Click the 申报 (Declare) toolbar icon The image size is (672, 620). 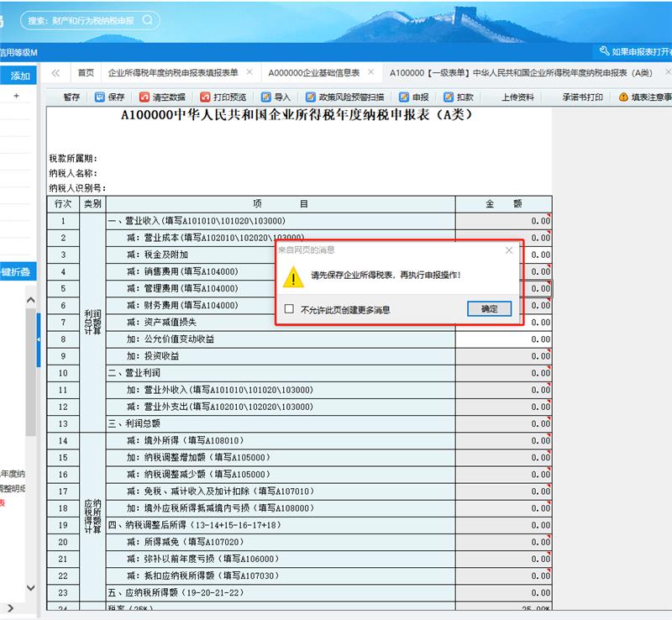tap(405, 97)
